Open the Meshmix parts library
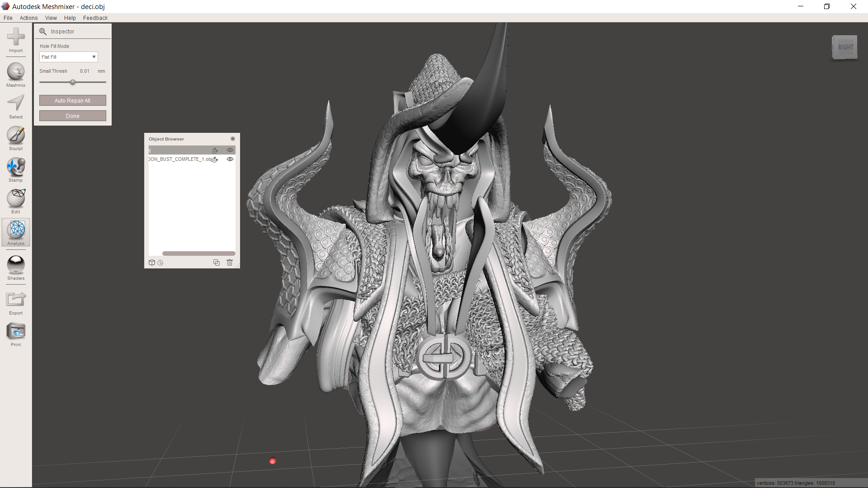 coord(15,74)
